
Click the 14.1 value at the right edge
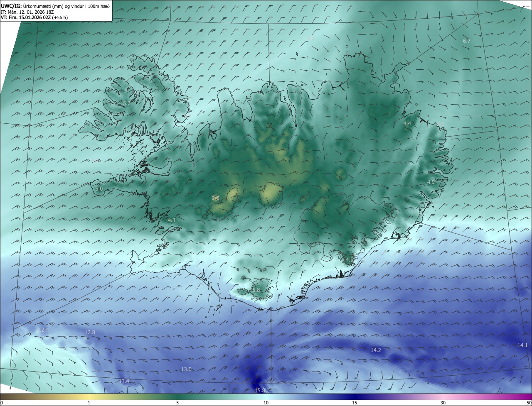pos(522,345)
